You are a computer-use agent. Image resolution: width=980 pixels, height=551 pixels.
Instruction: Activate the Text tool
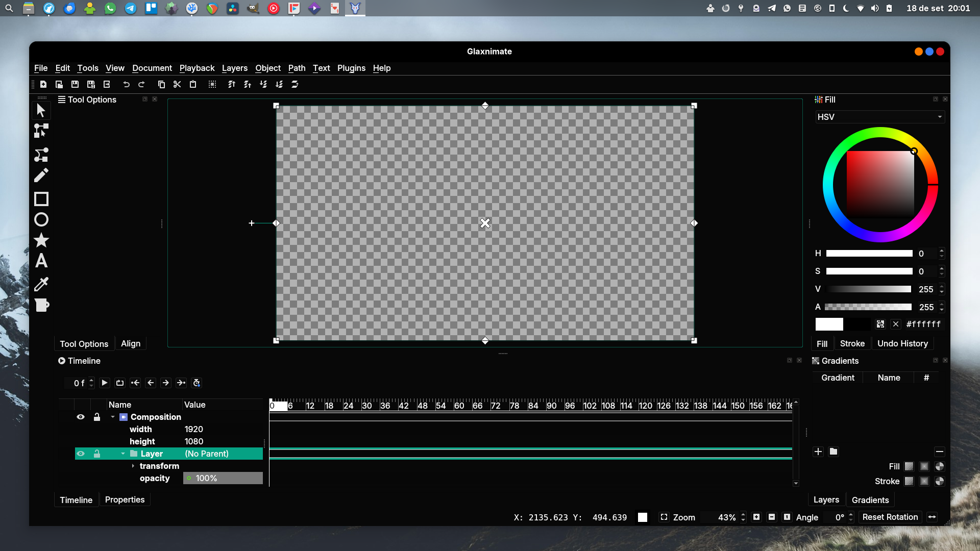[x=41, y=261]
